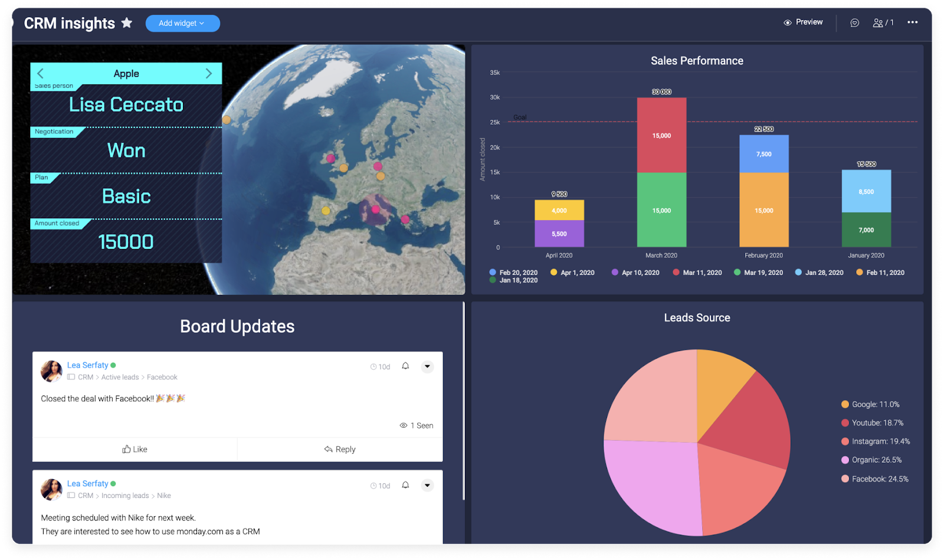The width and height of the screenshot is (944, 560).
Task: Click the Reply button on Facebook deal update
Action: [x=339, y=448]
